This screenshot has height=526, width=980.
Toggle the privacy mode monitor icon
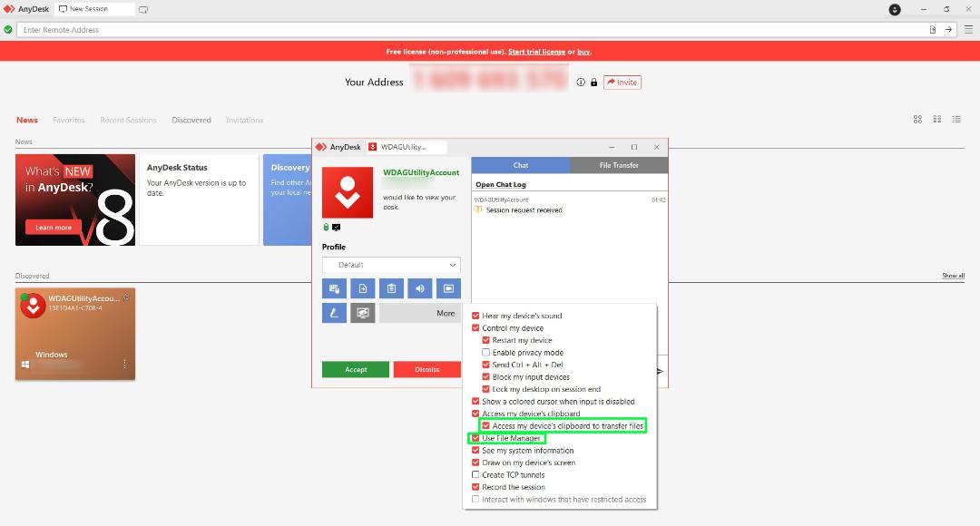[362, 313]
